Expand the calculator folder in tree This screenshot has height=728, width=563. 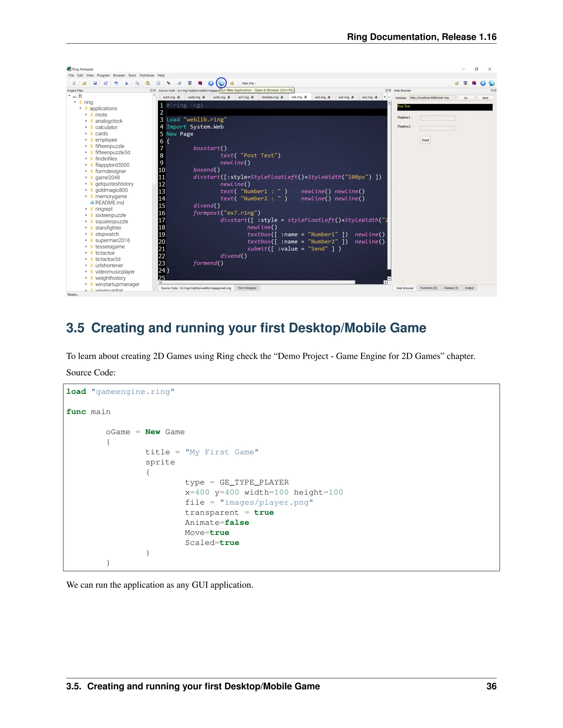coord(86,127)
